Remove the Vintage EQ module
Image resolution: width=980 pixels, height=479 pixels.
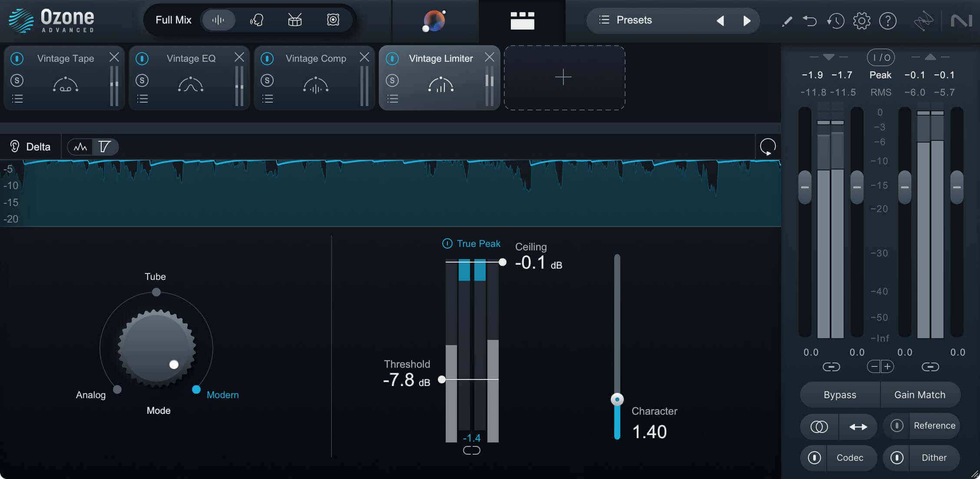pos(239,57)
